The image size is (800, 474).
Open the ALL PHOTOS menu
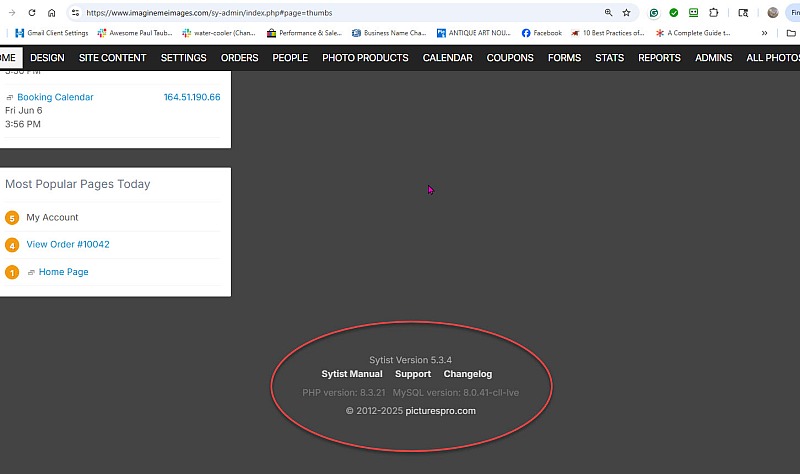[773, 58]
